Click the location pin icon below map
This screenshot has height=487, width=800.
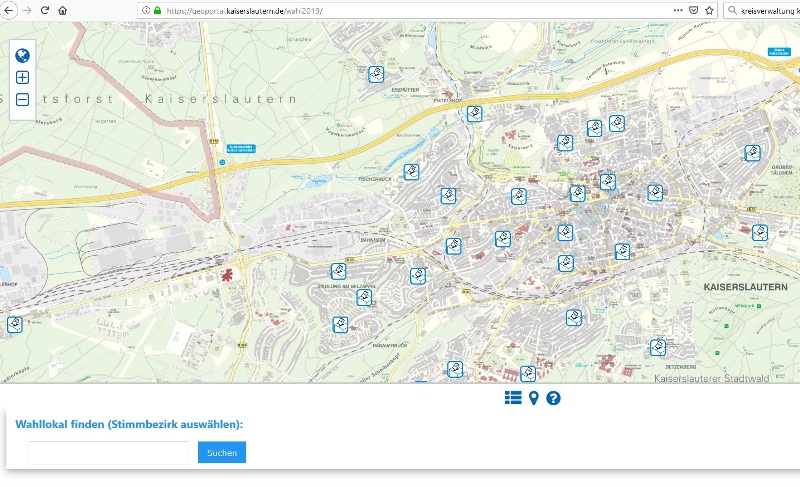tap(534, 399)
